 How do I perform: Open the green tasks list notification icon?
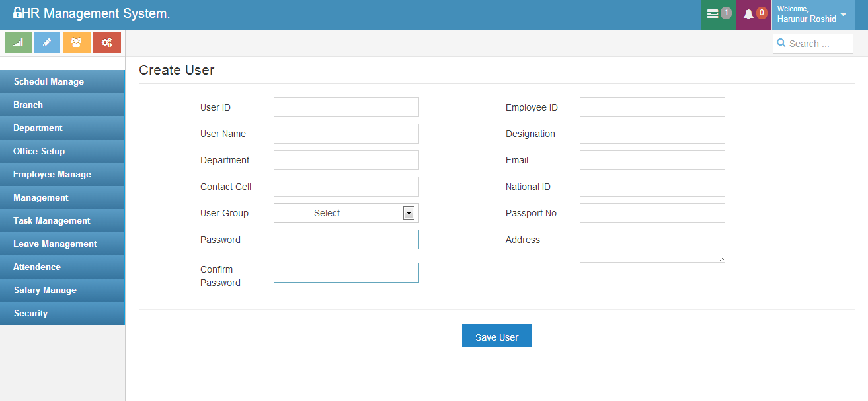(713, 14)
